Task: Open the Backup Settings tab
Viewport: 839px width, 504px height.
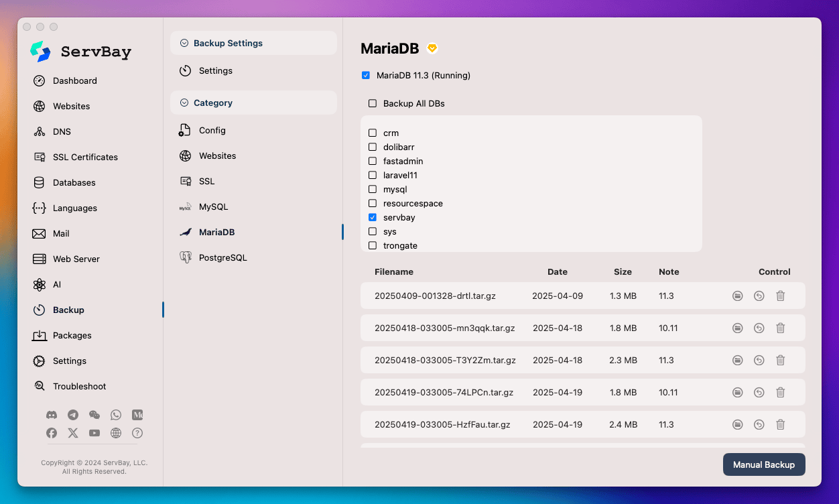Action: pyautogui.click(x=229, y=42)
